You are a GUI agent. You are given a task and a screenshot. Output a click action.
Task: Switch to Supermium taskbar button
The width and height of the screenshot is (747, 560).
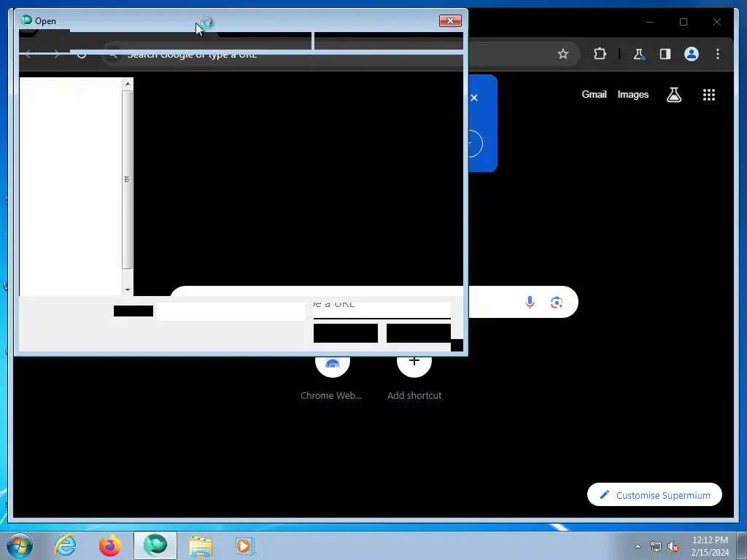[155, 545]
